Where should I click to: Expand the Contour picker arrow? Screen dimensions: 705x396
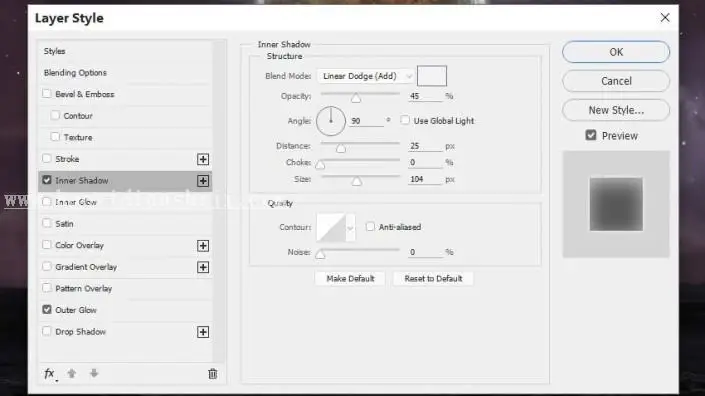coord(350,228)
